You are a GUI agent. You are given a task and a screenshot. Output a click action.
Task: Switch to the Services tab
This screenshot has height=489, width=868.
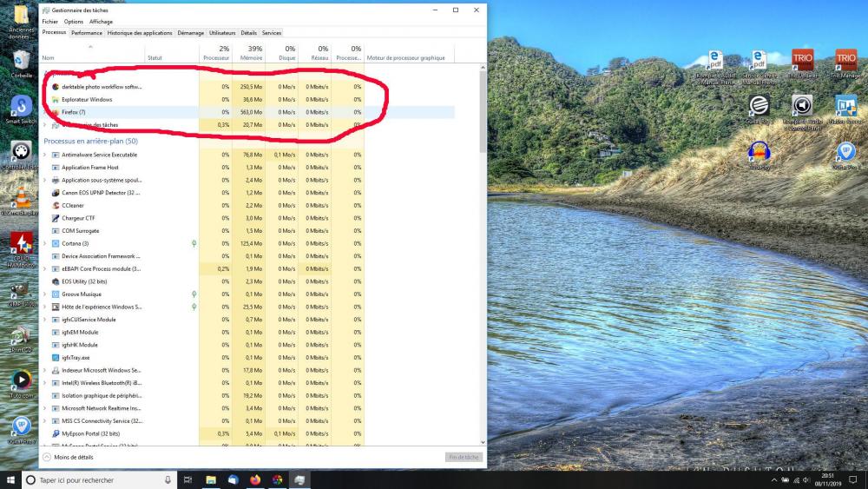point(271,33)
